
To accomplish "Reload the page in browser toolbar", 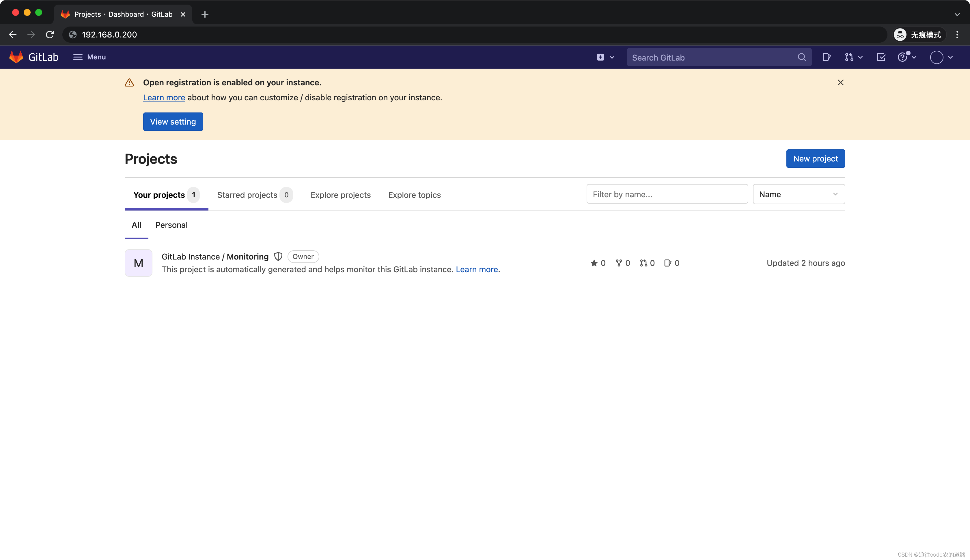I will [50, 35].
